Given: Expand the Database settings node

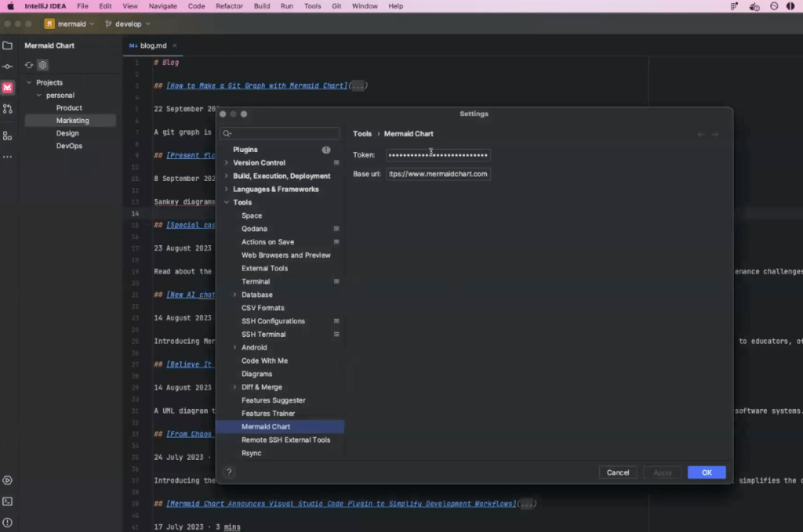Looking at the screenshot, I should [x=235, y=295].
